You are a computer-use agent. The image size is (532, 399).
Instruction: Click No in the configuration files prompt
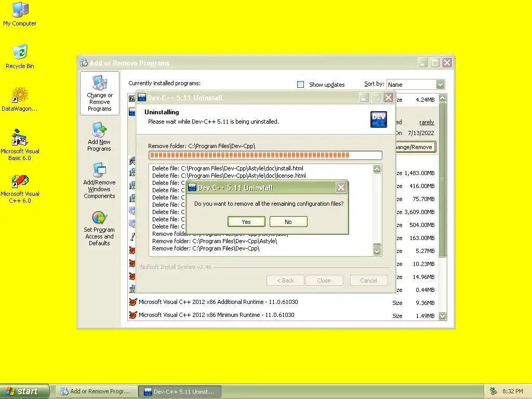click(288, 221)
